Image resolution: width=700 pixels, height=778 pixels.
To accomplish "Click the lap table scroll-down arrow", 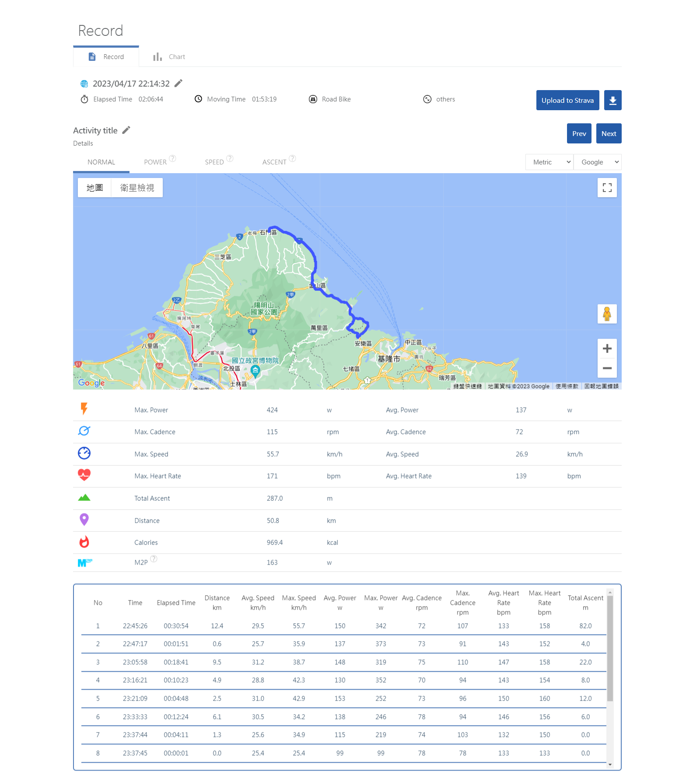I will point(610,764).
